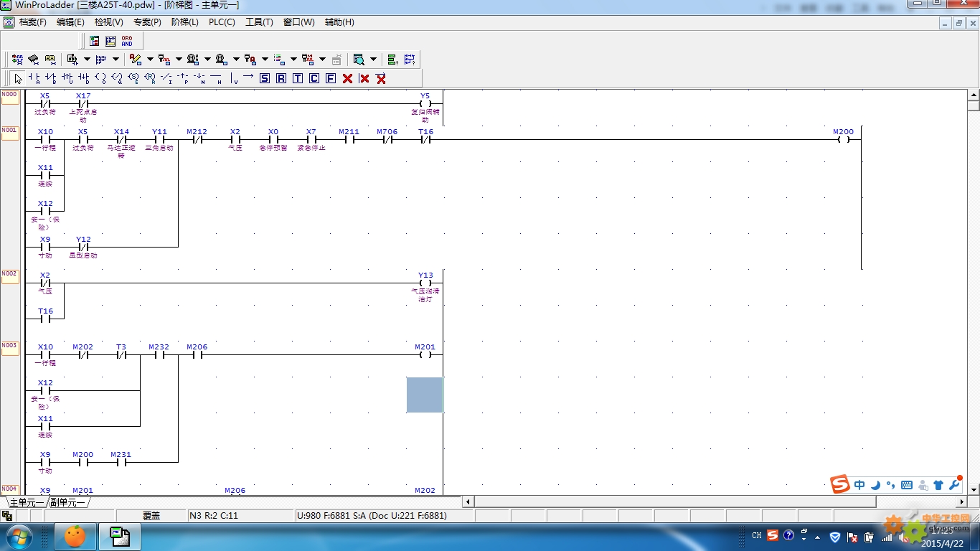This screenshot has height=551, width=980.
Task: Insert set coil (S) in ladder toolbar
Action: tap(133, 78)
